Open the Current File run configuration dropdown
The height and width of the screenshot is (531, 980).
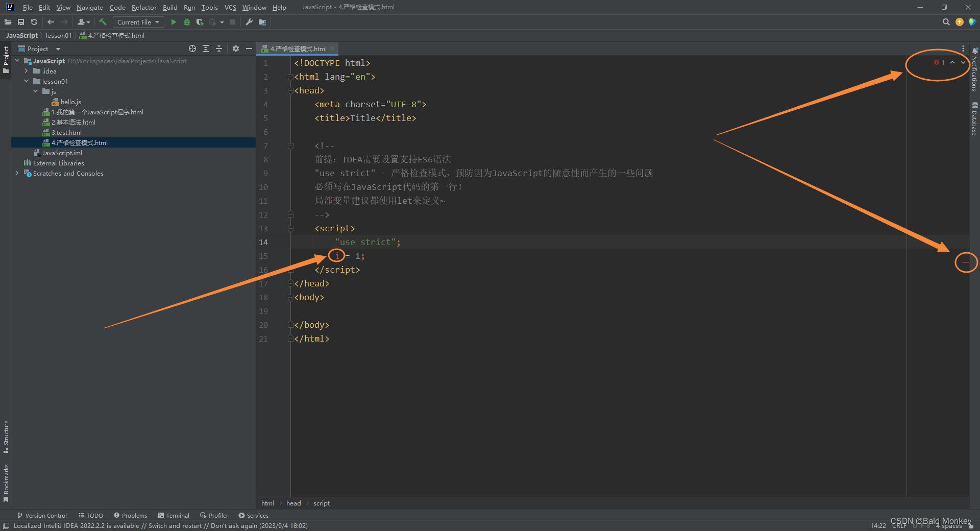pyautogui.click(x=138, y=22)
